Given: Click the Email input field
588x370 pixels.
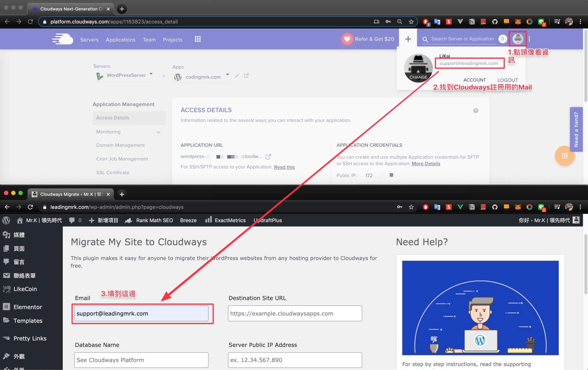Looking at the screenshot, I should click(141, 314).
